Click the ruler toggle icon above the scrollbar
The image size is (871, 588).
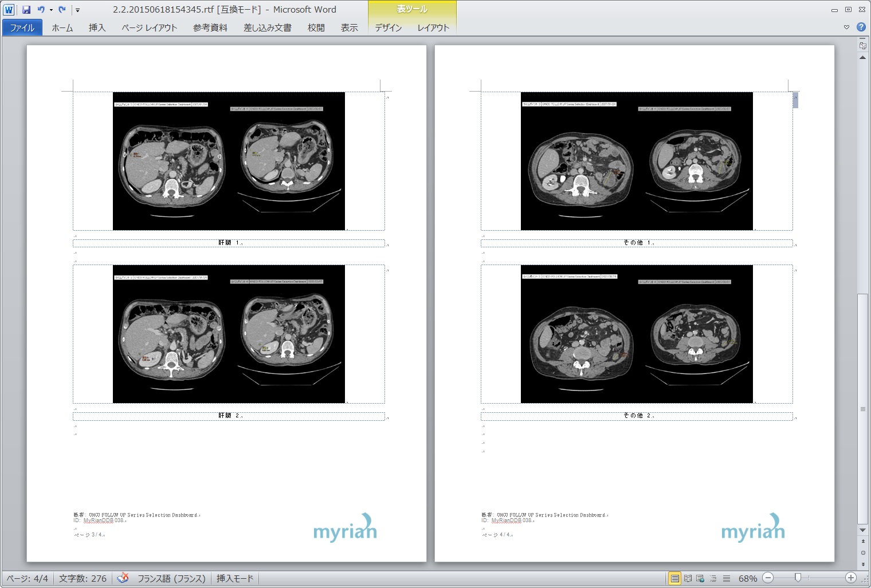(862, 45)
